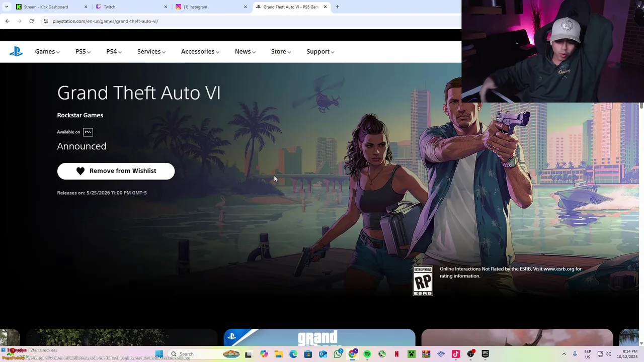Click the Releases on 5/25/2026 text
The image size is (644, 362).
click(102, 193)
